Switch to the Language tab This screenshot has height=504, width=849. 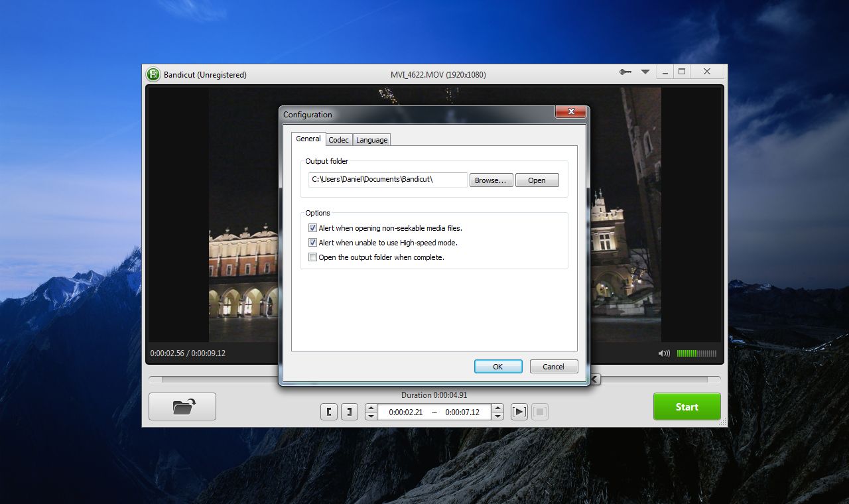coord(371,140)
